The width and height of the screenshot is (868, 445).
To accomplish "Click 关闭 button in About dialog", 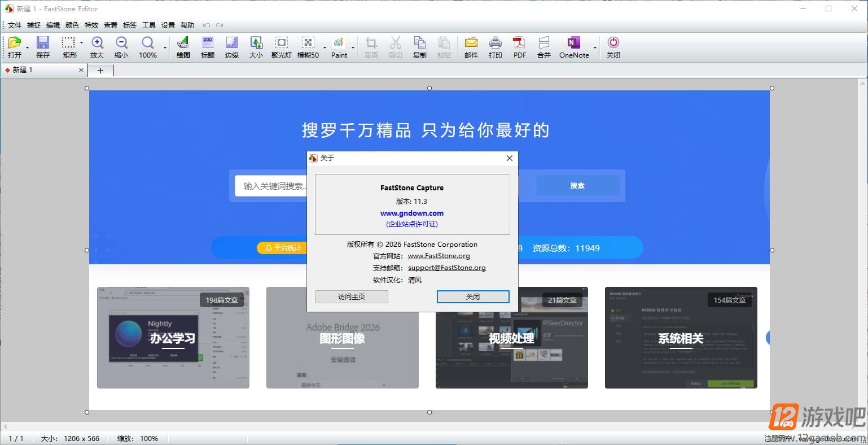I will [x=473, y=296].
